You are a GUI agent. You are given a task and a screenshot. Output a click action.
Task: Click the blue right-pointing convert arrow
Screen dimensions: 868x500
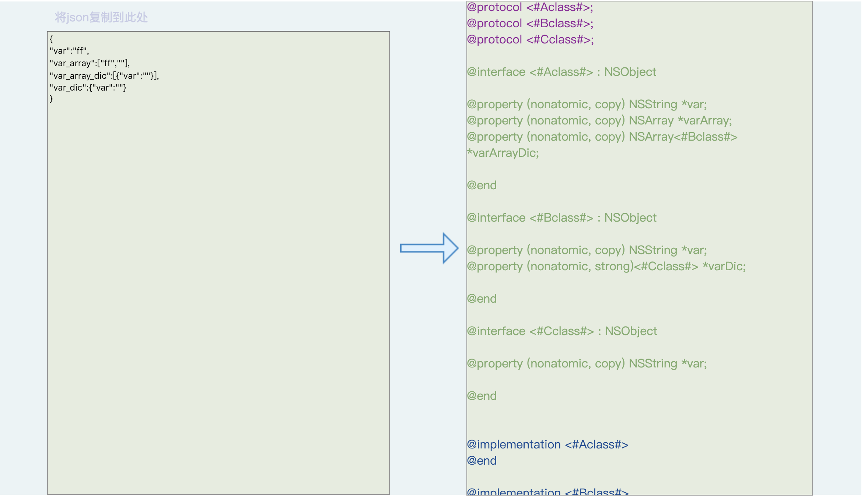pos(429,248)
